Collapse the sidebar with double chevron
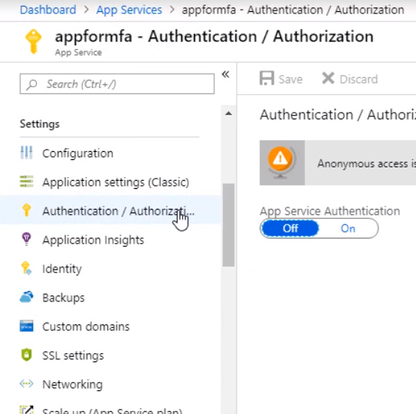Image resolution: width=416 pixels, height=414 pixels. coord(226,74)
